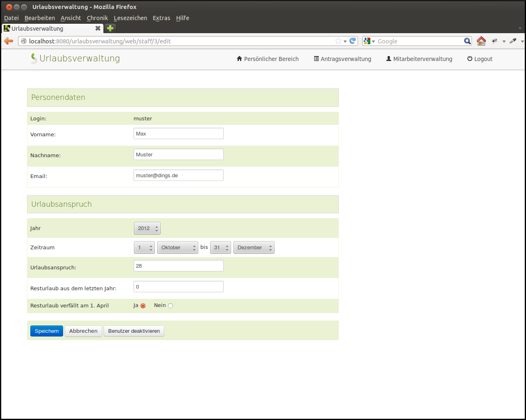Click the Personendaten section heading
The height and width of the screenshot is (420, 526).
tap(58, 97)
